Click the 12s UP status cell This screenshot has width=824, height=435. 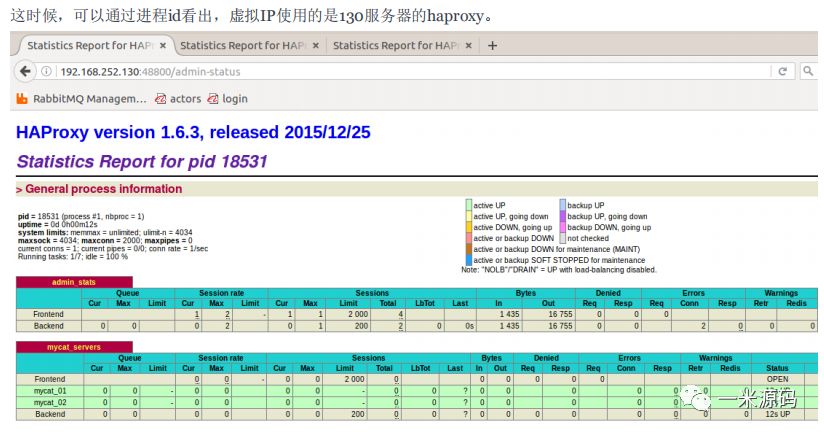777,414
